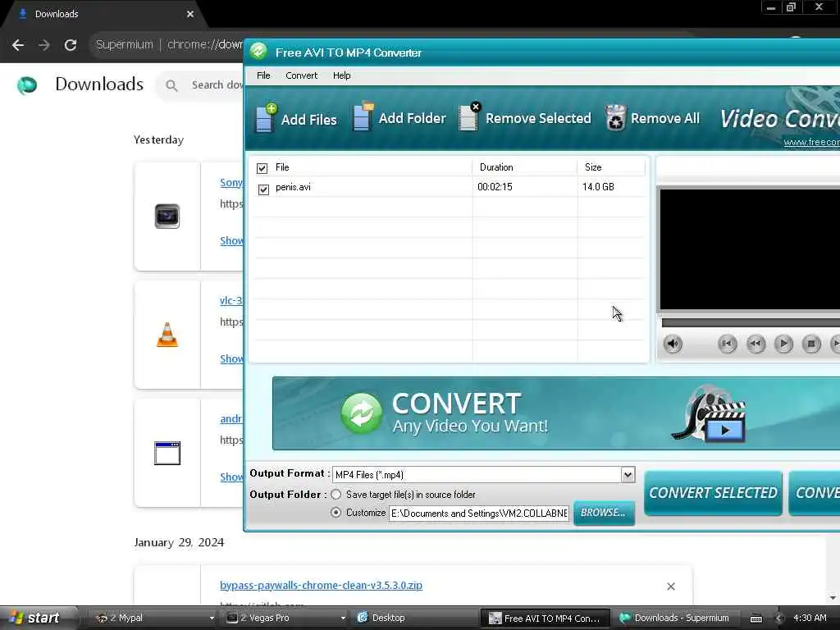Toggle the header File select-all checkbox

coord(262,168)
